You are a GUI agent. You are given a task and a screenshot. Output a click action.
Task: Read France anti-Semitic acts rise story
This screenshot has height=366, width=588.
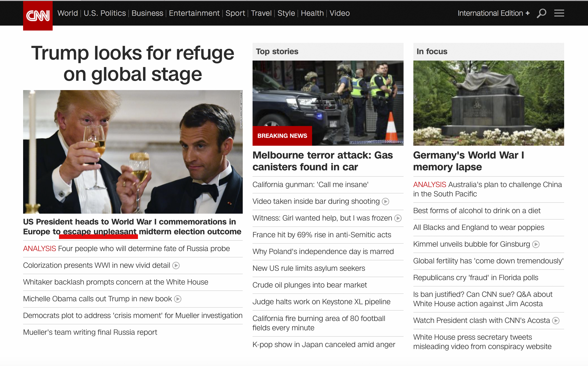pos(322,235)
